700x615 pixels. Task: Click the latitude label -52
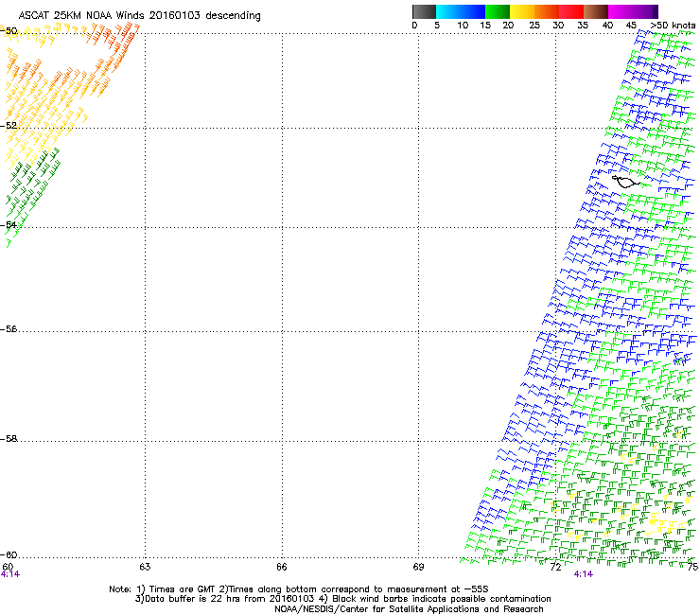click(9, 126)
